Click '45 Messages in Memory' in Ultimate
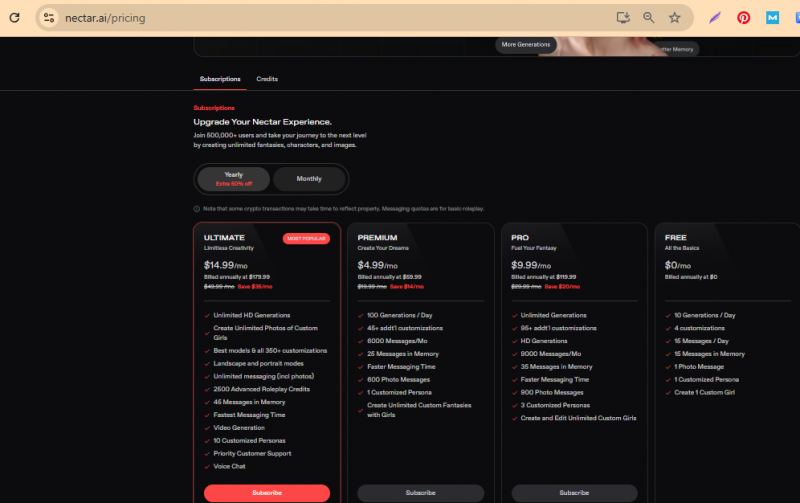 (x=249, y=402)
